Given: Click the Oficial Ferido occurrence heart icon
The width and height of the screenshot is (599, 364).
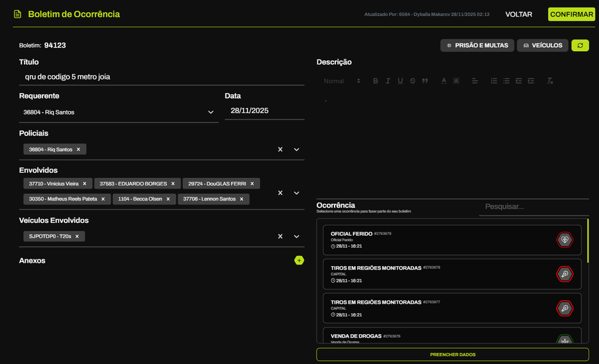Looking at the screenshot, I should pyautogui.click(x=565, y=240).
